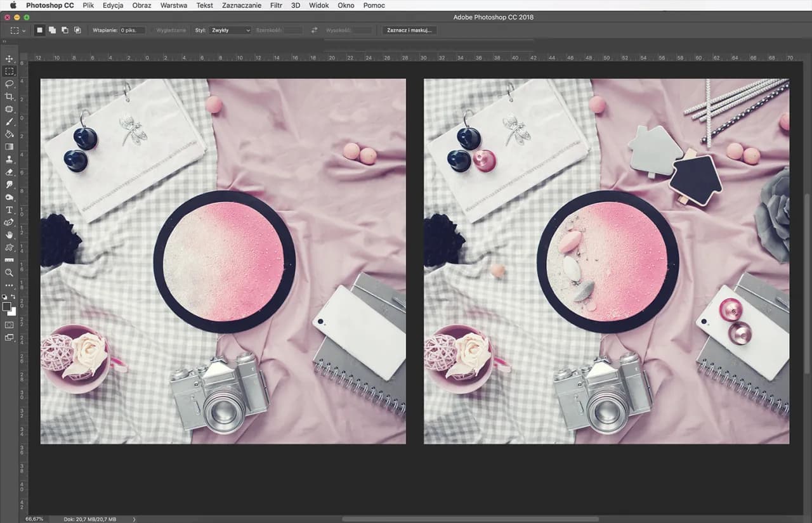Select the Lasso tool

[x=10, y=84]
